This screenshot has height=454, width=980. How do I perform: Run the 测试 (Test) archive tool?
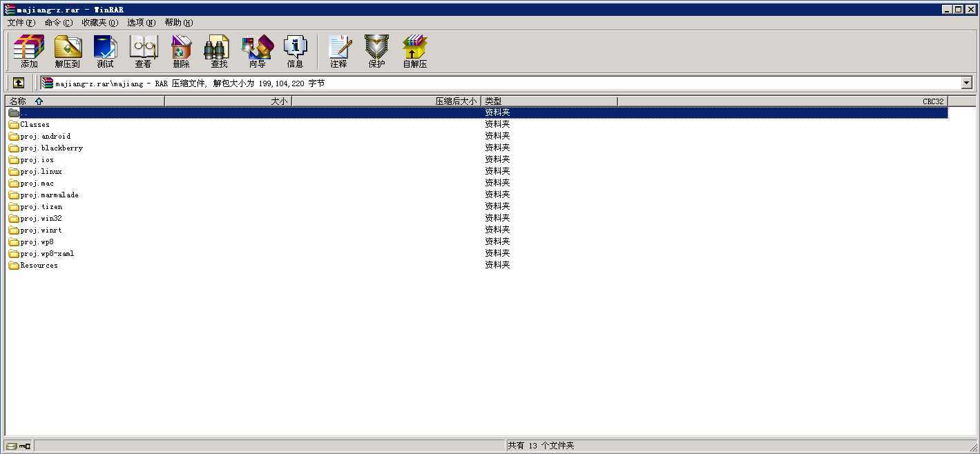(x=105, y=52)
